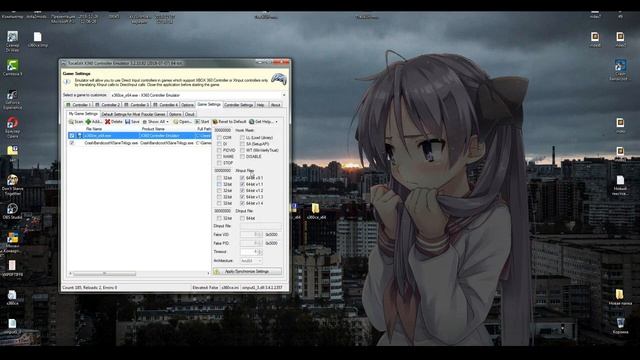
Task: Click the right scroll arrow of the game list
Action: click(x=209, y=273)
